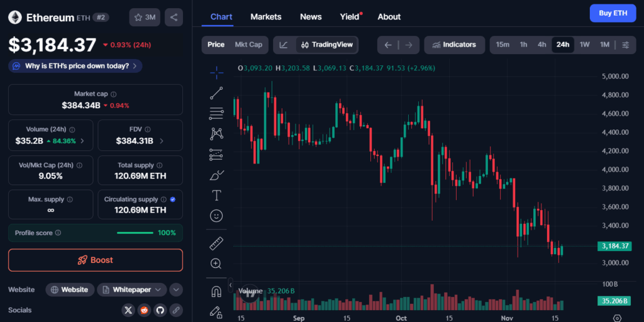Open the Chart tab
Image resolution: width=644 pixels, height=322 pixels.
coord(221,17)
